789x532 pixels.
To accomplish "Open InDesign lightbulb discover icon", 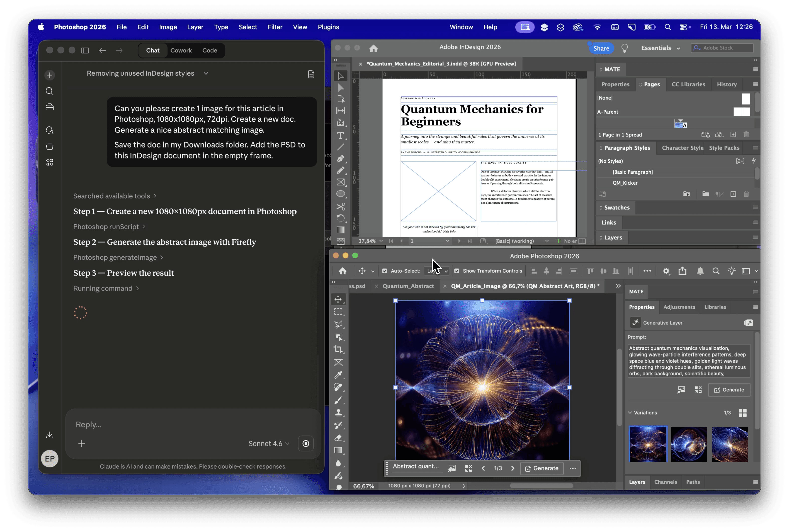I will click(x=624, y=48).
